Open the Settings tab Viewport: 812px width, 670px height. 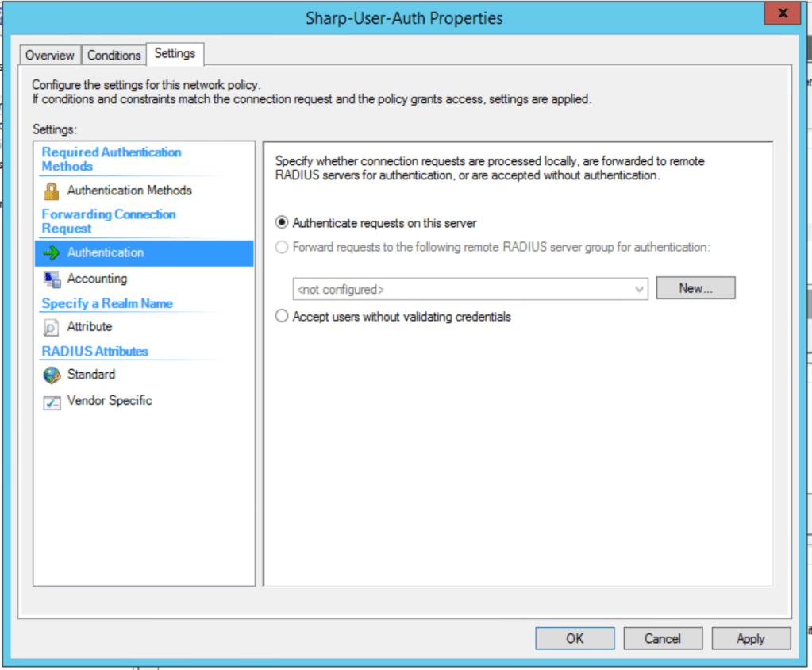point(175,53)
